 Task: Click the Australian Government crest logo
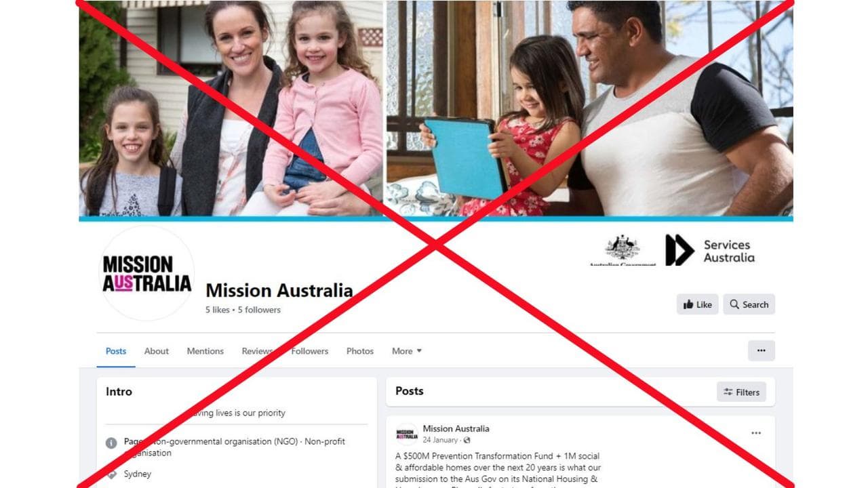coord(623,250)
